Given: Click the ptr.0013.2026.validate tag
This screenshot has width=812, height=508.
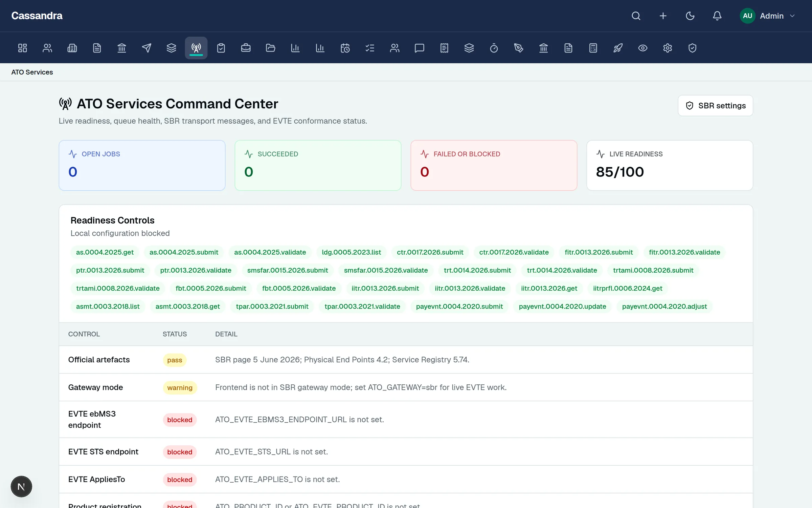Looking at the screenshot, I should click(x=196, y=270).
